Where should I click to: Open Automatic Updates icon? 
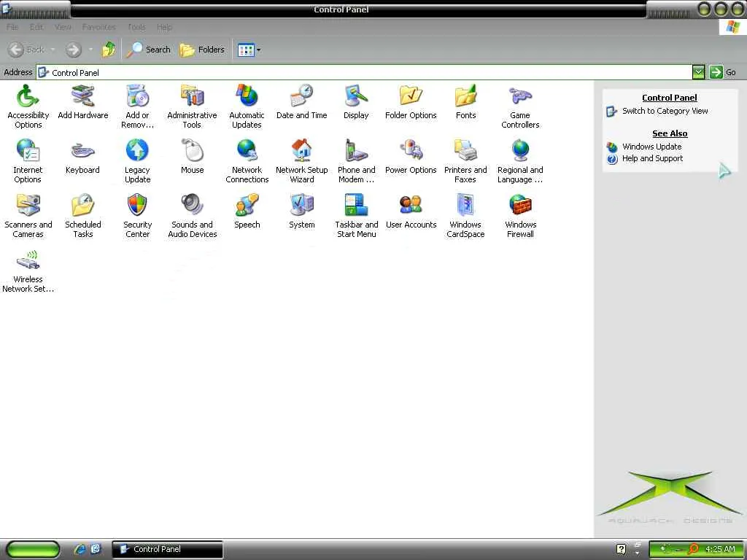click(247, 106)
